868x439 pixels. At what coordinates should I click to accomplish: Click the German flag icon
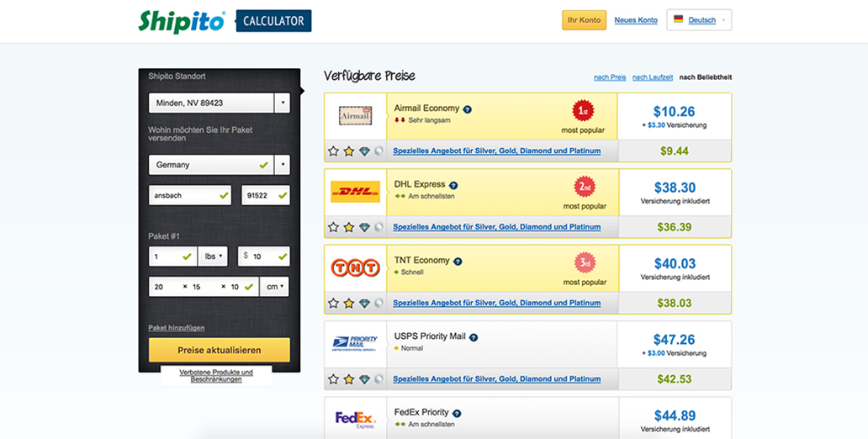click(x=678, y=19)
